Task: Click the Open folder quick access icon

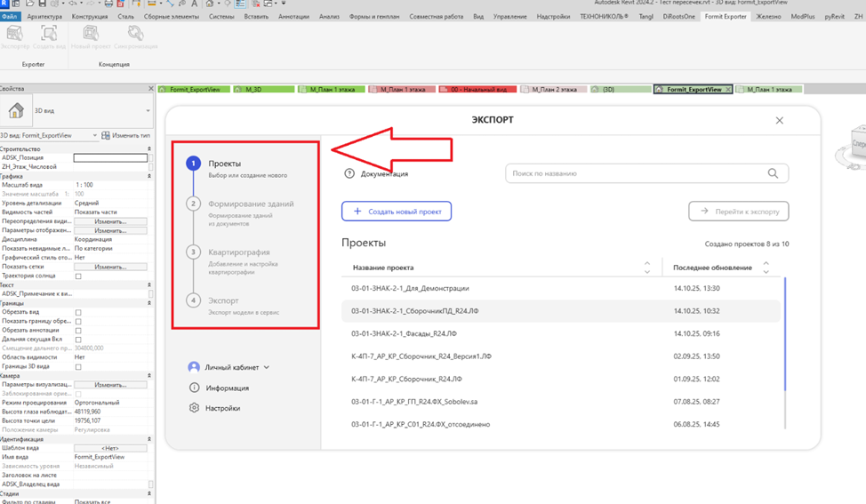Action: pyautogui.click(x=30, y=4)
